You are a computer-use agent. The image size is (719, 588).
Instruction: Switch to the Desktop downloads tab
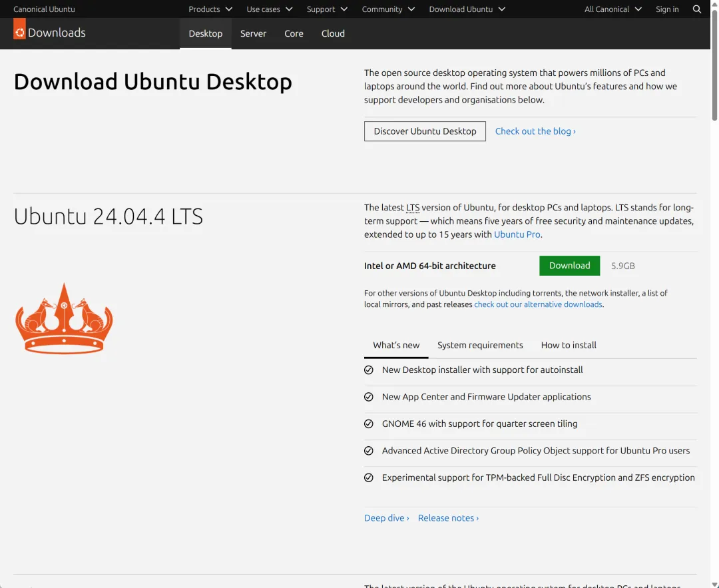(206, 33)
